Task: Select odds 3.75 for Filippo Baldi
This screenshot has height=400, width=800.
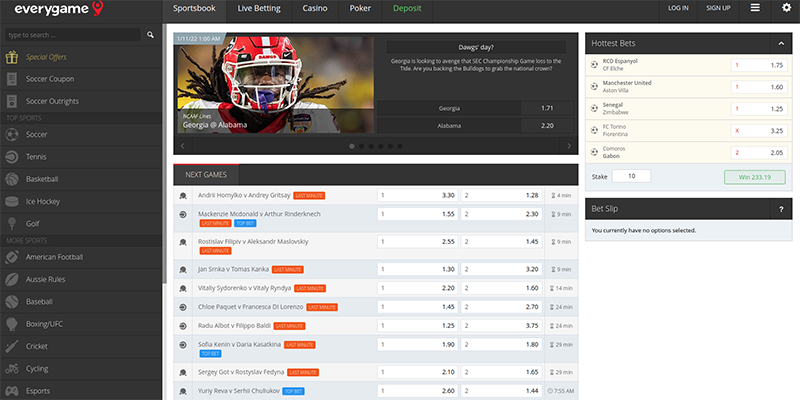Action: pyautogui.click(x=501, y=326)
